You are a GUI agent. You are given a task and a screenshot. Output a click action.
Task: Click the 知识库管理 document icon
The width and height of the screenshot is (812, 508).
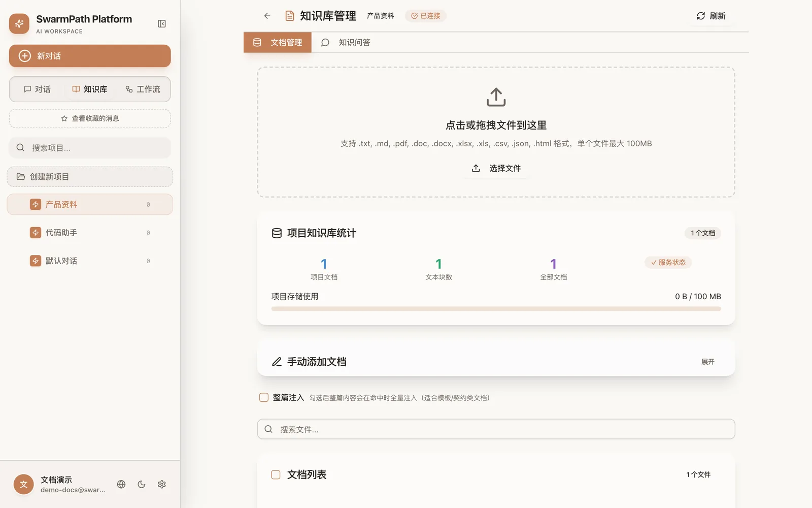point(290,16)
